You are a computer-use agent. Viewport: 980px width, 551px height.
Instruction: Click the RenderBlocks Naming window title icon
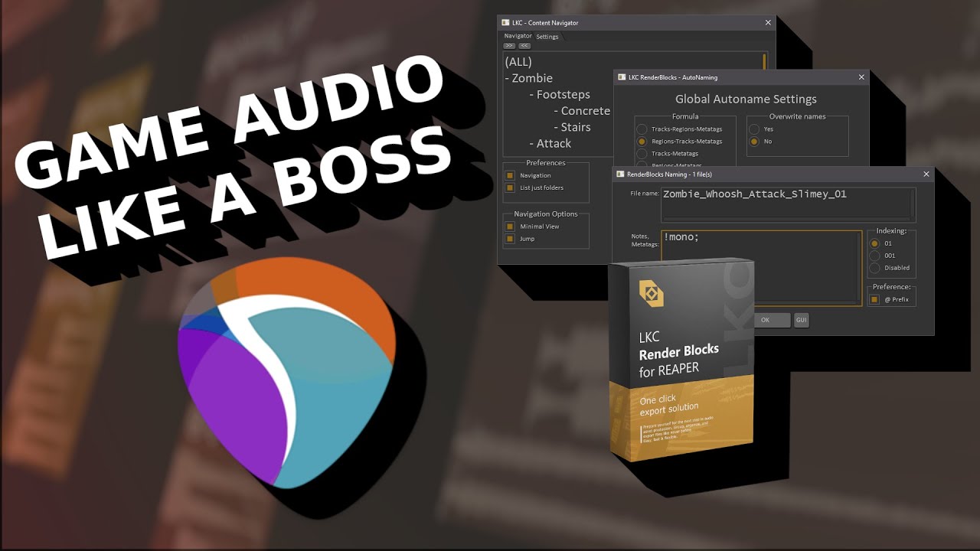pyautogui.click(x=620, y=174)
